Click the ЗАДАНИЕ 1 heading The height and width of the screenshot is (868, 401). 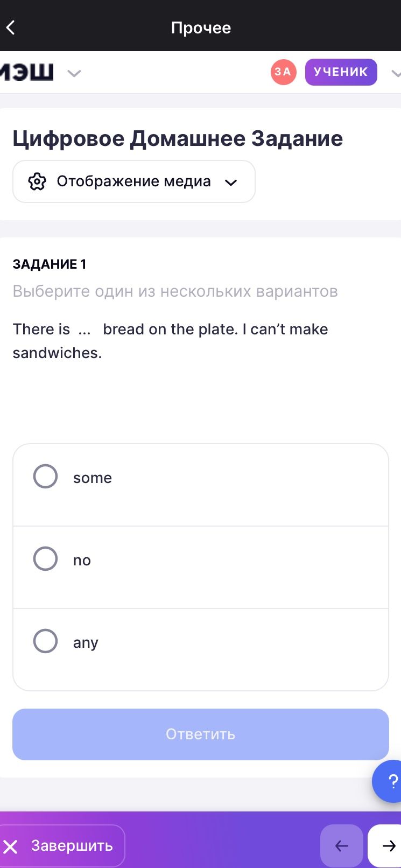pos(50,264)
